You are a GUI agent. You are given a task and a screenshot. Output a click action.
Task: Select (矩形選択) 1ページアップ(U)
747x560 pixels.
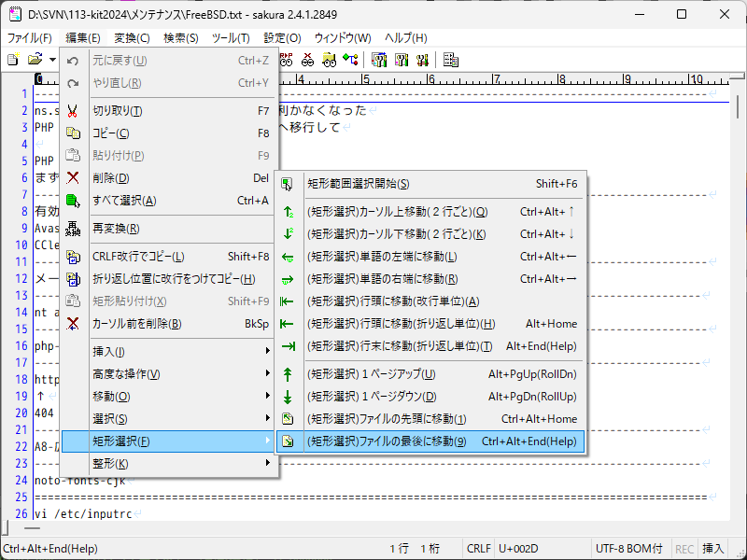tap(430, 374)
